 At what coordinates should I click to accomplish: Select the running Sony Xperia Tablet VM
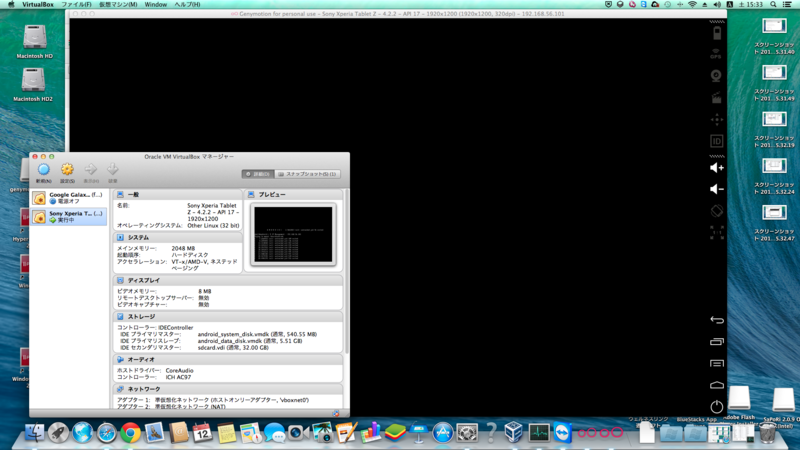[x=69, y=217]
